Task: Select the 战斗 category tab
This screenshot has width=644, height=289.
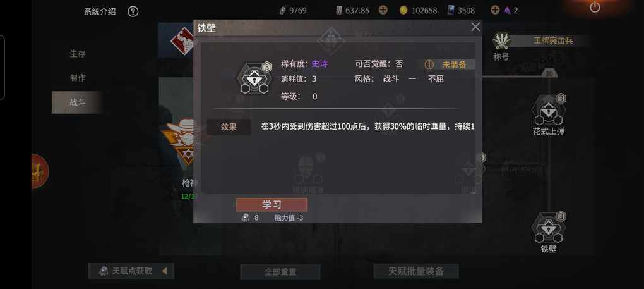Action: coord(77,102)
